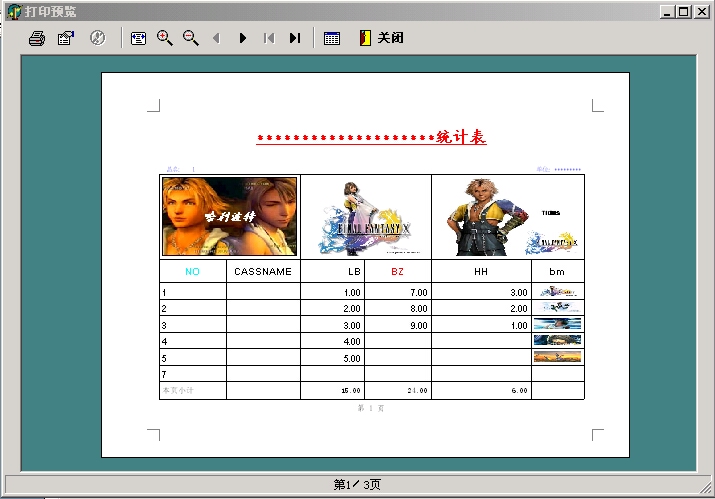Viewport: 715px width, 499px height.
Task: Fit the page to the window
Action: 138,38
